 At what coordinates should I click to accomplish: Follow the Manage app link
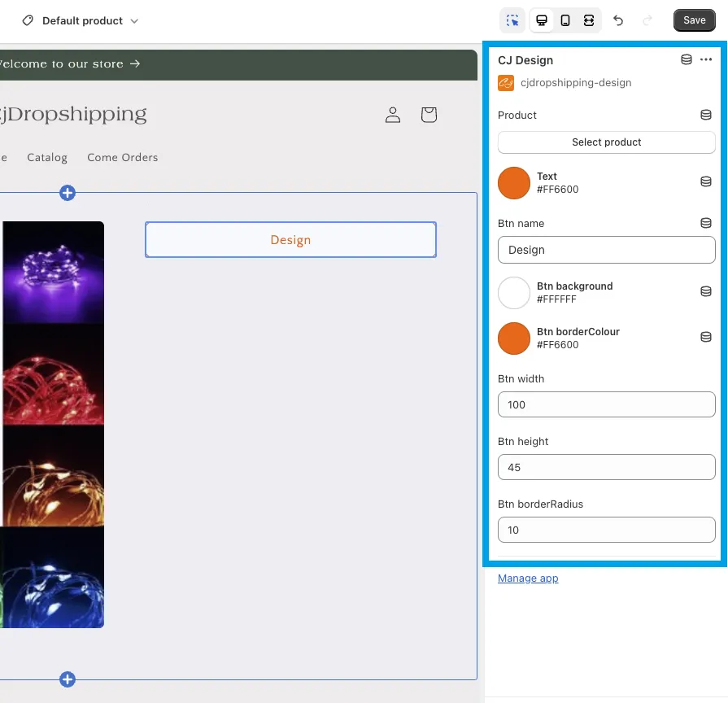(x=528, y=579)
